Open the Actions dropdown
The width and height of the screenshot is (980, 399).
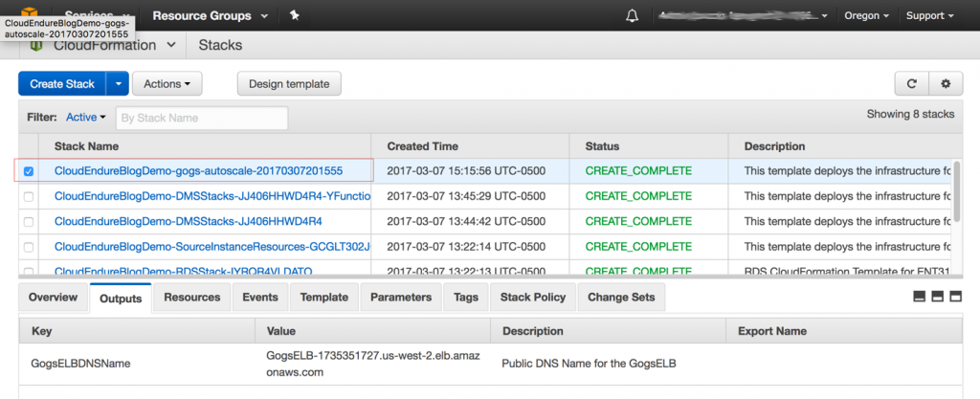(167, 83)
